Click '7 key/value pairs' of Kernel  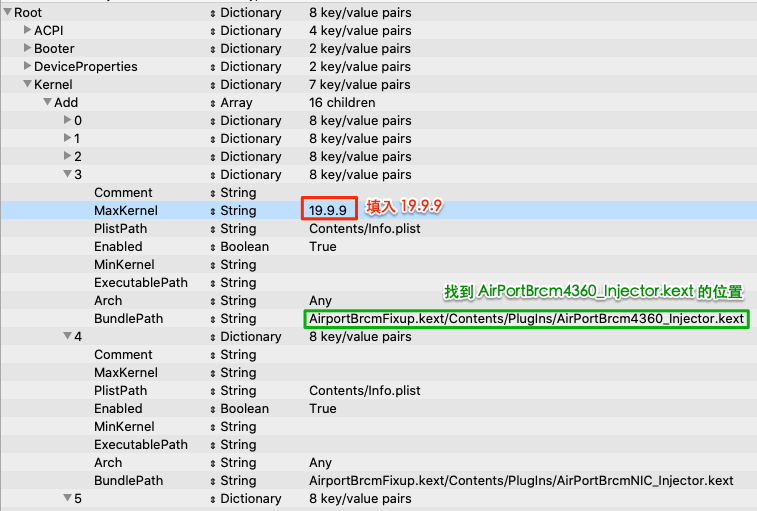[x=360, y=85]
